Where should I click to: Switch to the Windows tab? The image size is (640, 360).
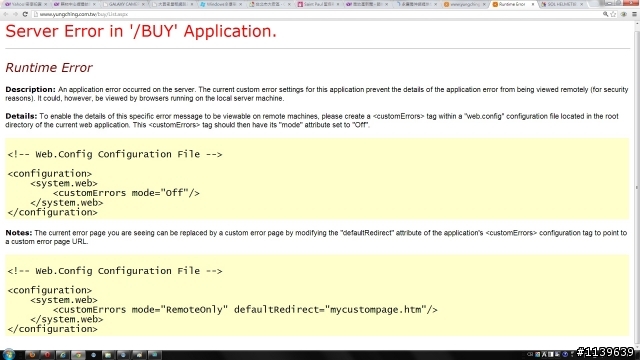coord(221,4)
